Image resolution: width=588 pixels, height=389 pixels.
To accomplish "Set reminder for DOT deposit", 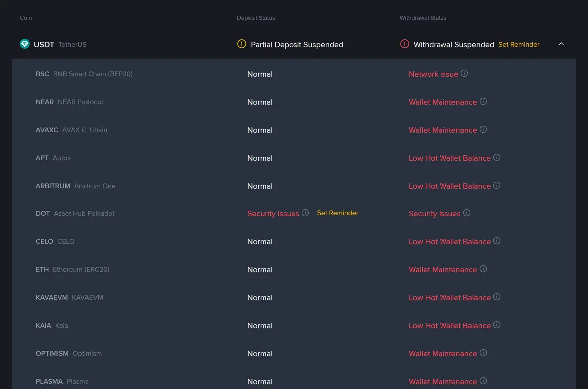I will point(337,213).
